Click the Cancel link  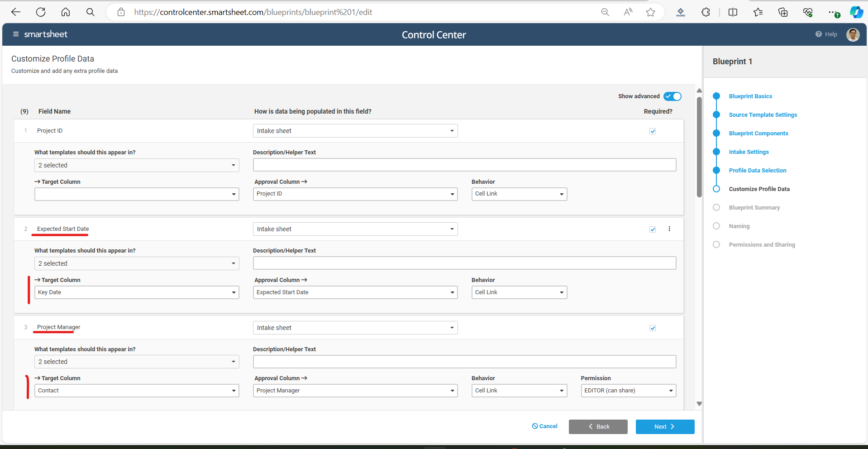pos(544,426)
